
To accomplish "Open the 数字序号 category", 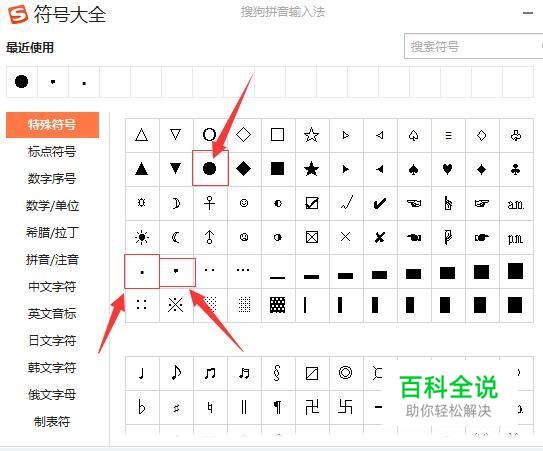I will pos(52,179).
